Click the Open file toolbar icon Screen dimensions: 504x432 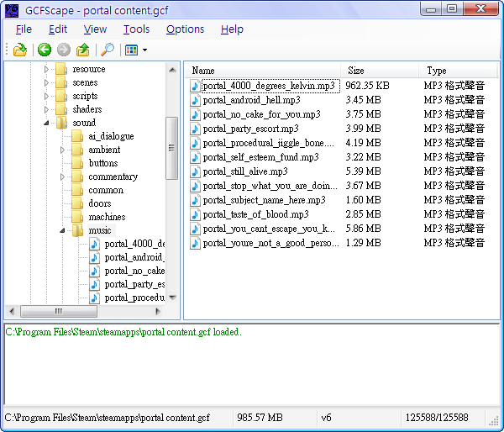tap(20, 50)
